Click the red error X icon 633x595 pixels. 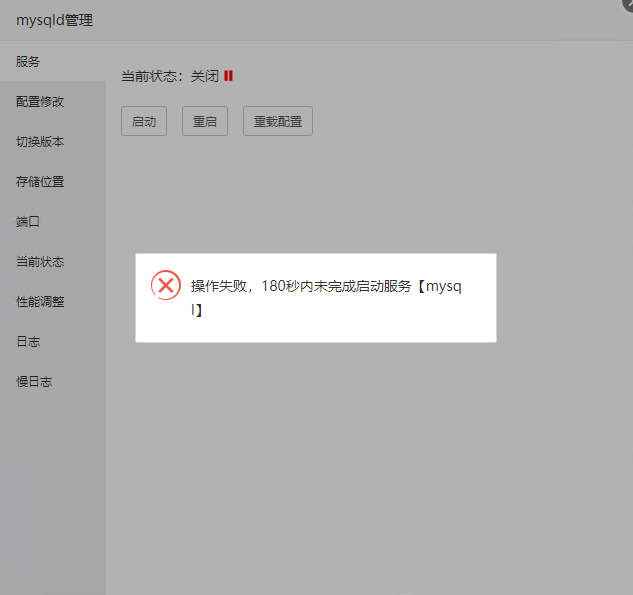(166, 285)
